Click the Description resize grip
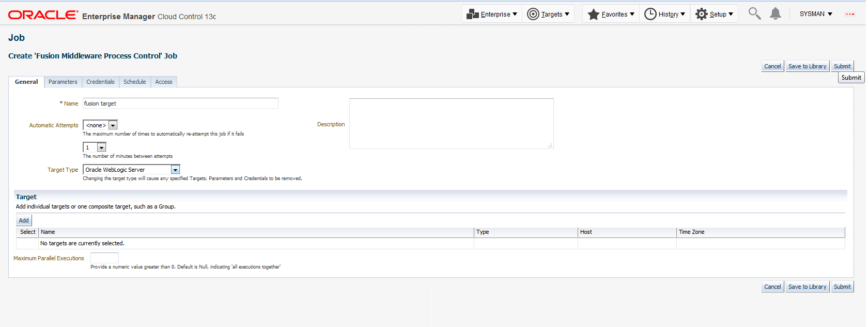The height and width of the screenshot is (327, 868). point(550,146)
